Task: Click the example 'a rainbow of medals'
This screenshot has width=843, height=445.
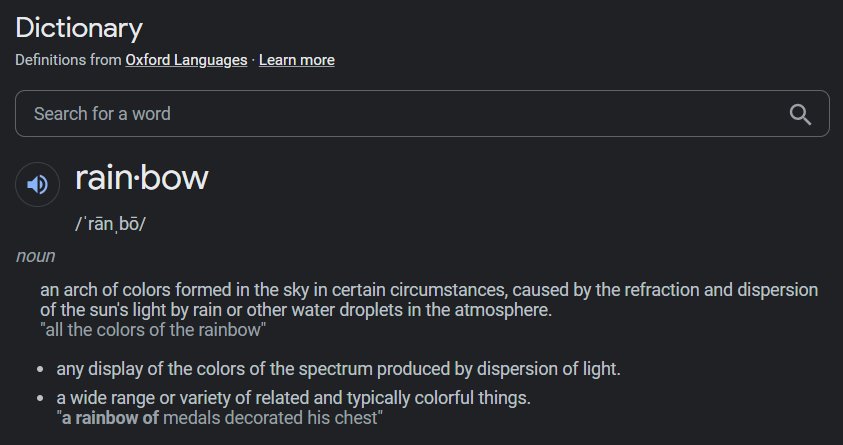Action: point(220,418)
